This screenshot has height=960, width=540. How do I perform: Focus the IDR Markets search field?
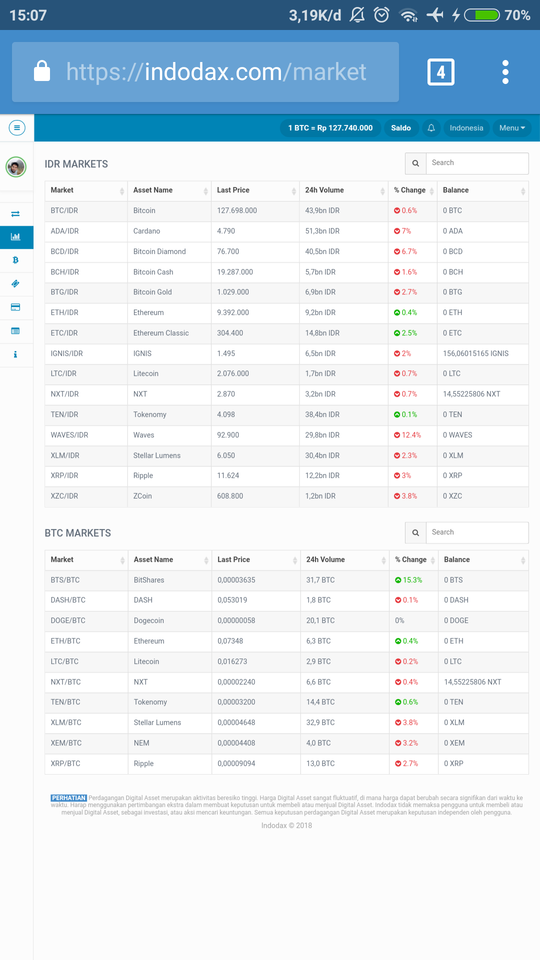477,163
